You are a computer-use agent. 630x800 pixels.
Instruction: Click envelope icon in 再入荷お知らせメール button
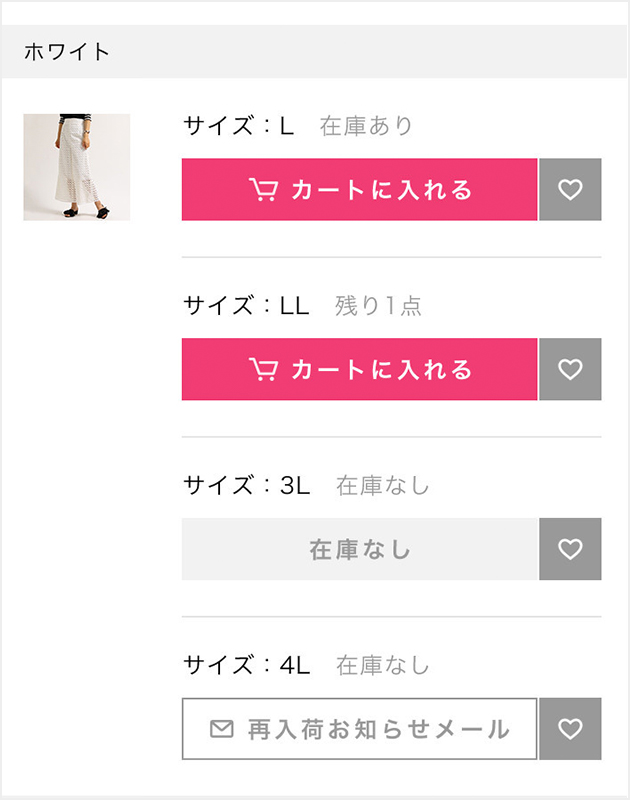[x=222, y=729]
